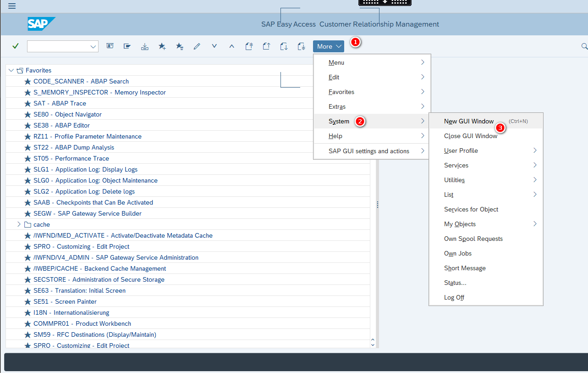Screen dimensions: 588x373
Task: Select ST05 - Performance Trace row
Action: [x=188, y=158]
